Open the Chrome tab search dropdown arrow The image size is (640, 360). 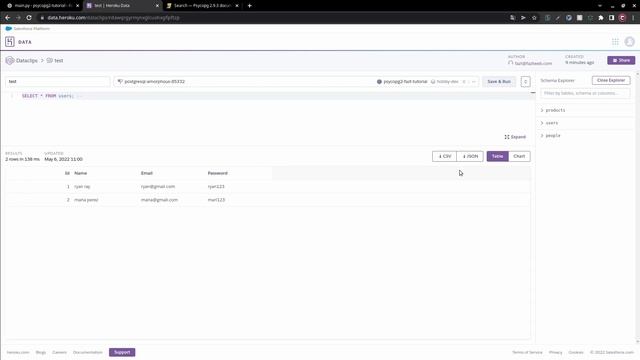[600, 6]
